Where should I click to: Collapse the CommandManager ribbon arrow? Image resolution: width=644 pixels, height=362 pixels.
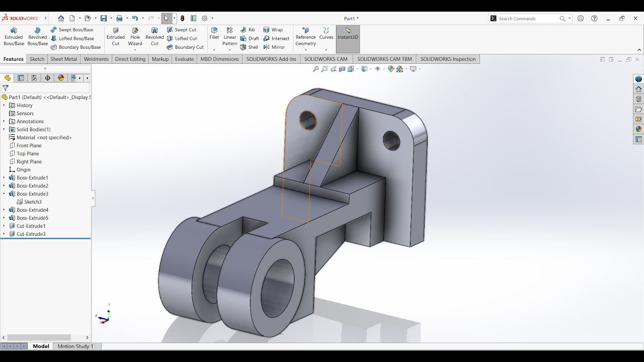[x=639, y=50]
